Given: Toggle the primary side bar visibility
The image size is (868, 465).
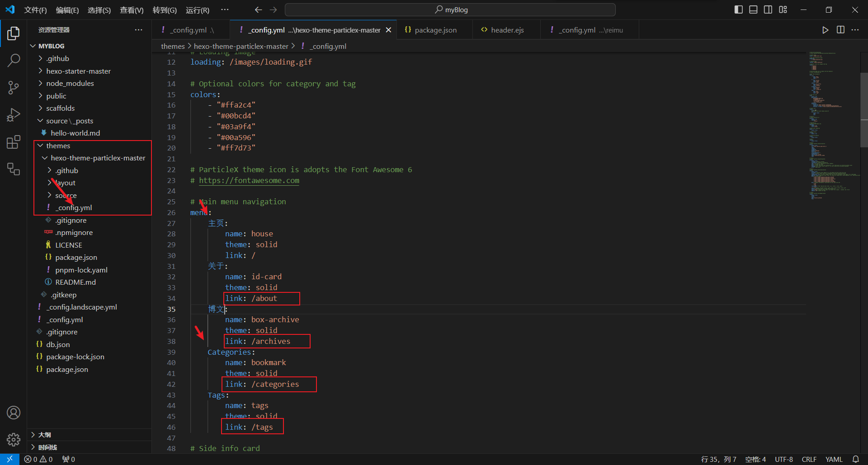Looking at the screenshot, I should pos(739,9).
